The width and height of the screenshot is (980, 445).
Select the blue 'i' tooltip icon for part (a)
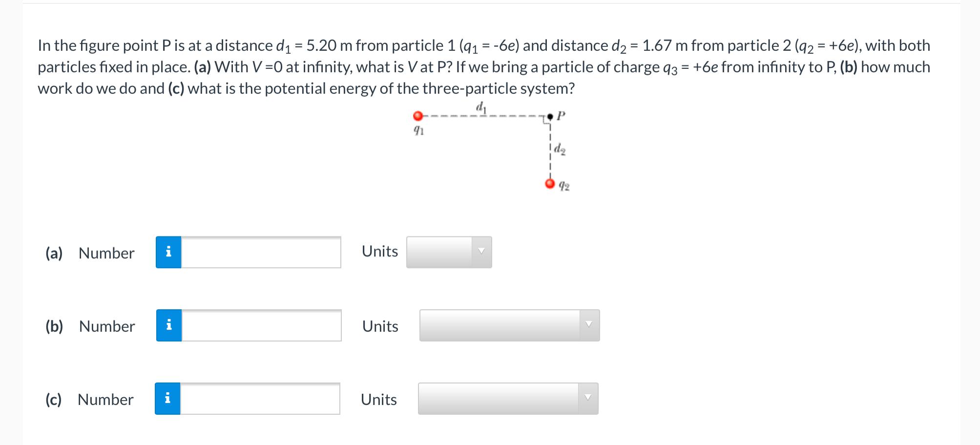click(x=169, y=253)
